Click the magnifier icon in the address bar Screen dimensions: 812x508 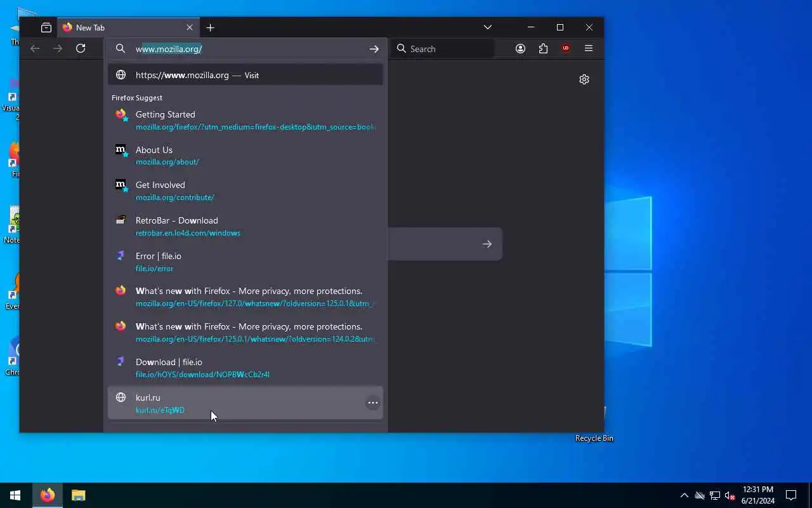(x=121, y=49)
